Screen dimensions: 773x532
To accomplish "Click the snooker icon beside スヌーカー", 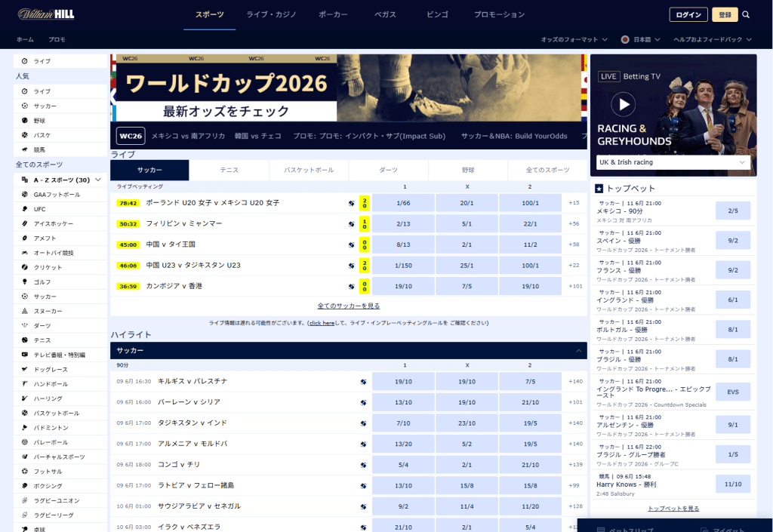I will click(25, 311).
